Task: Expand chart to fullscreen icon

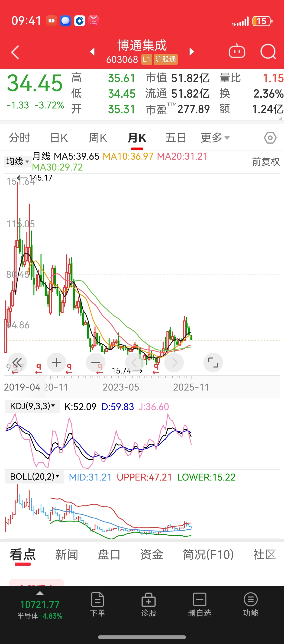Action: click(x=213, y=363)
